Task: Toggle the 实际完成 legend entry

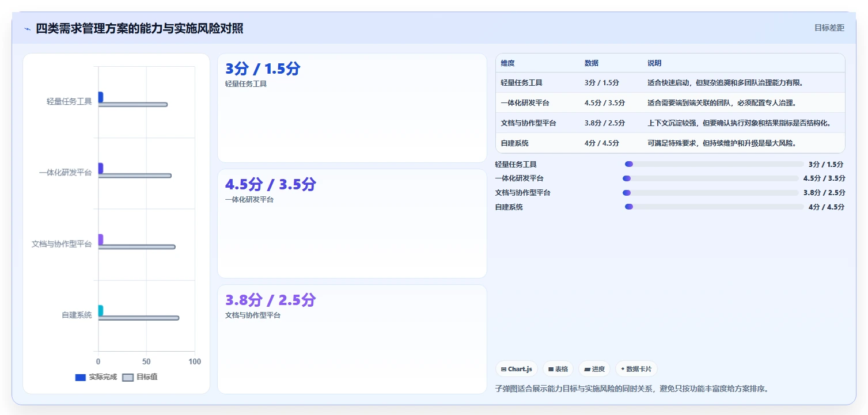Action: 96,377
